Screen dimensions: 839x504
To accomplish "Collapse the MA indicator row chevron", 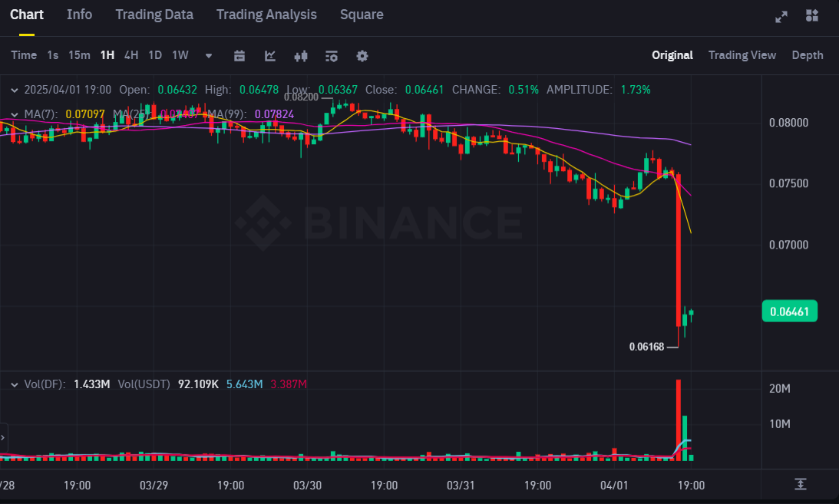I will click(15, 114).
